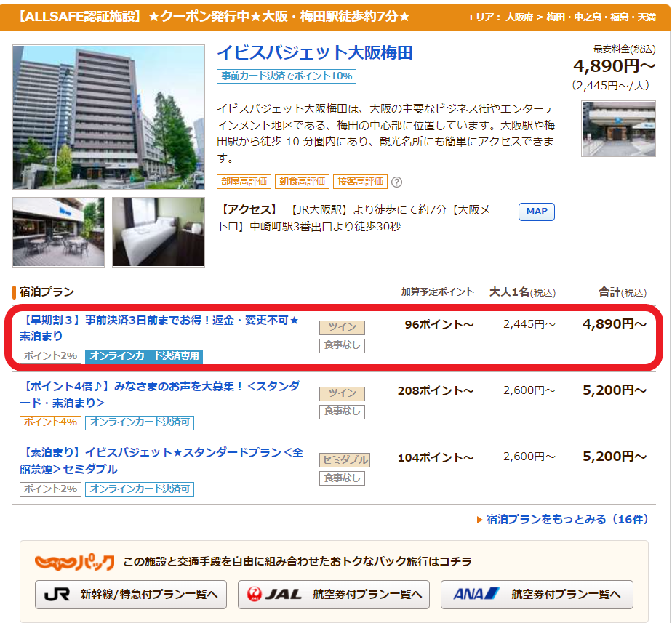Open the MAP button for hotel access

coord(537,212)
